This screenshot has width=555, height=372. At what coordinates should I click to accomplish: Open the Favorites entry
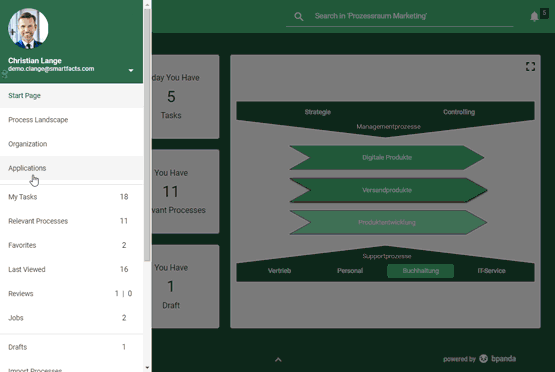[71, 245]
